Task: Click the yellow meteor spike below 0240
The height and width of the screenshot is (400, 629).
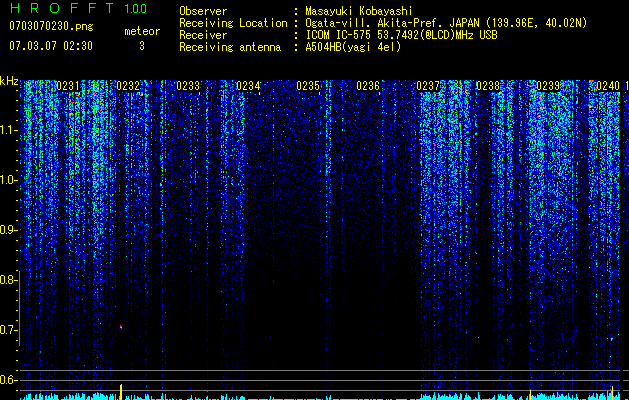Action: 612,393
